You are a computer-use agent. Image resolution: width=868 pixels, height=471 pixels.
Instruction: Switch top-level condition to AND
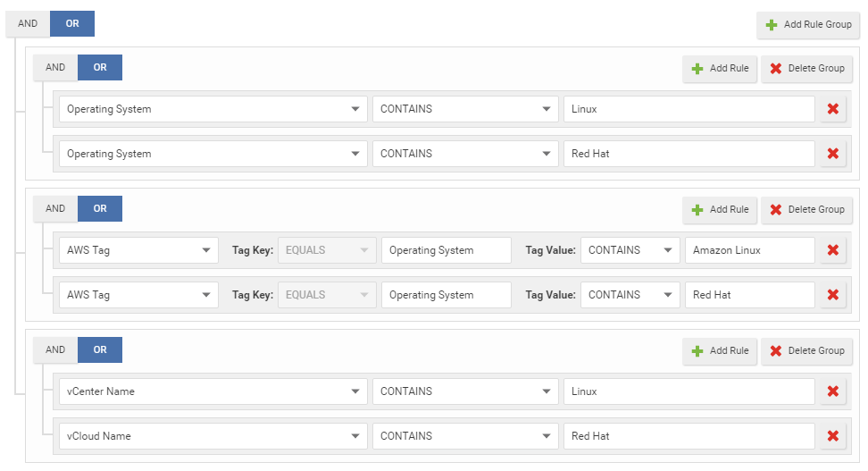(x=28, y=24)
